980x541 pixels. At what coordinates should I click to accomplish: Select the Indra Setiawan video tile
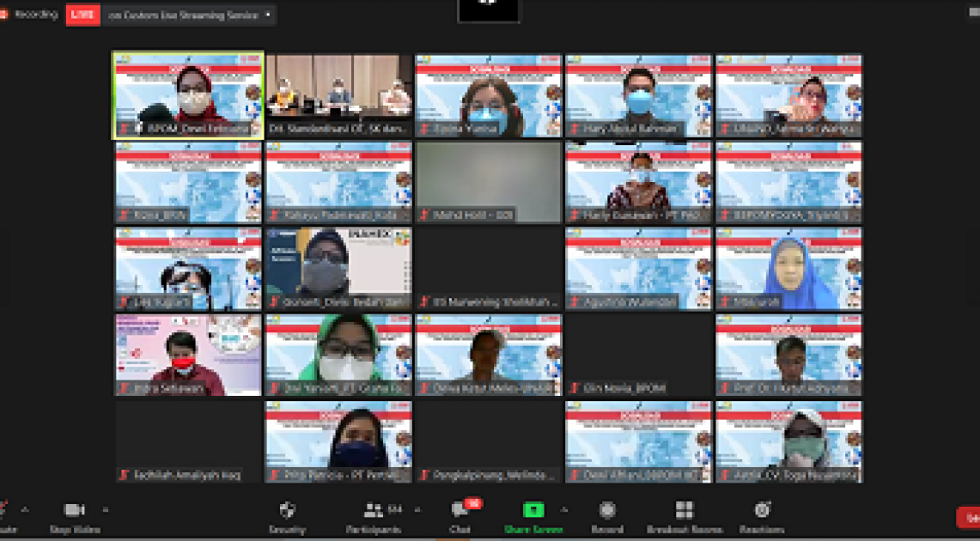coord(188,355)
